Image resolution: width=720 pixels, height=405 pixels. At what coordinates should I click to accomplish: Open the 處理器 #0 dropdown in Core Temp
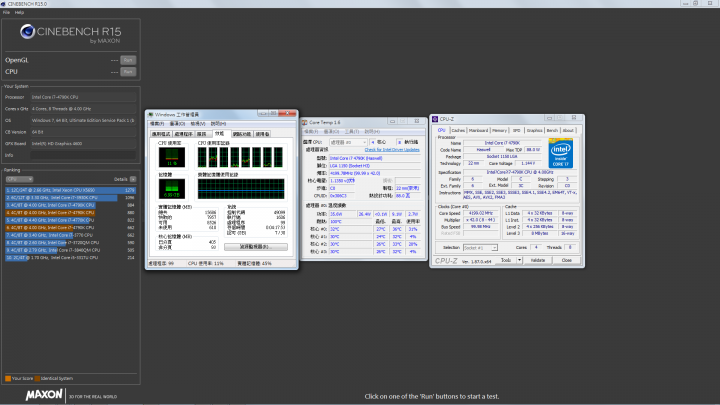coord(348,142)
